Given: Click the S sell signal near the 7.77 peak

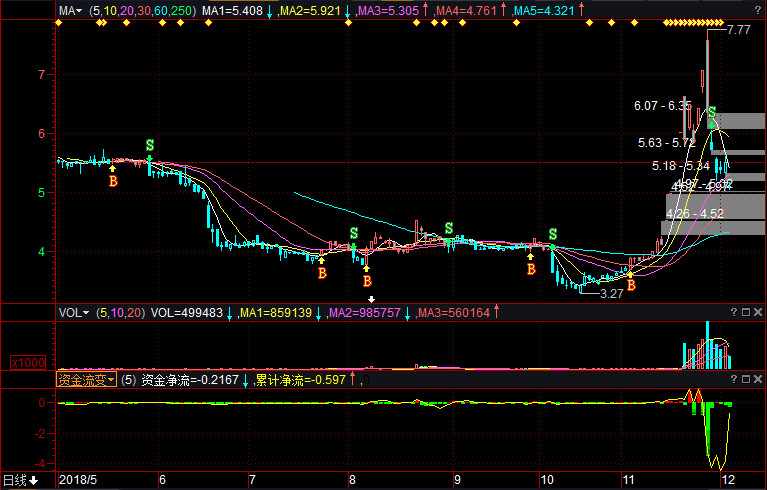Looking at the screenshot, I should (x=712, y=112).
